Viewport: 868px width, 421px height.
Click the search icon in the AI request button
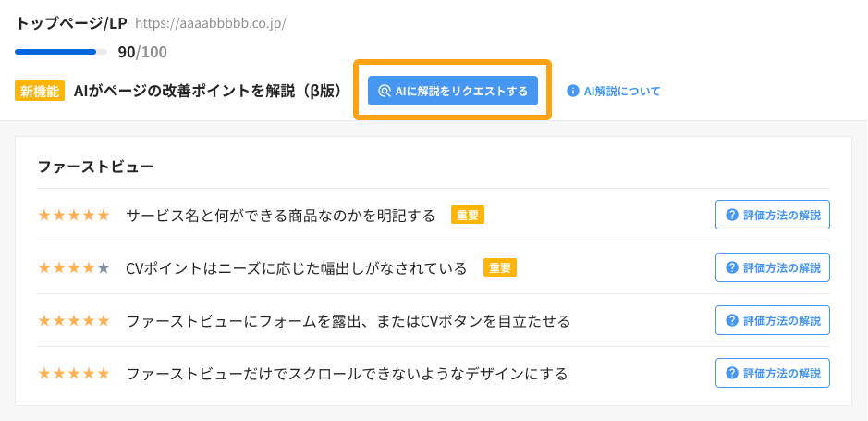click(x=385, y=91)
